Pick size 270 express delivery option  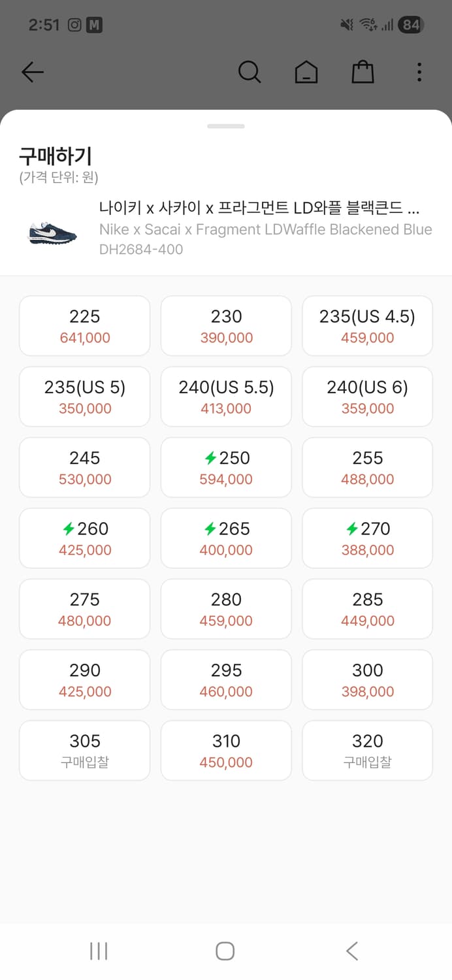[367, 538]
